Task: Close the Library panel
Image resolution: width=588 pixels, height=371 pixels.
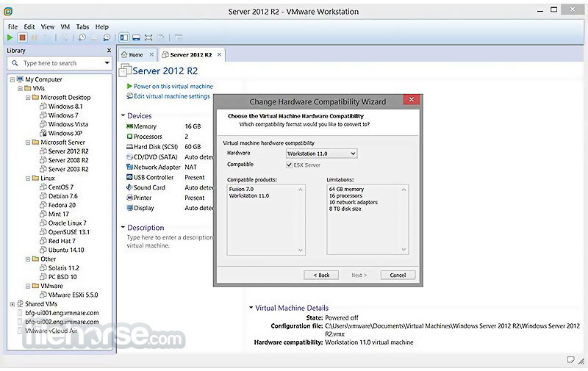Action: tap(109, 50)
